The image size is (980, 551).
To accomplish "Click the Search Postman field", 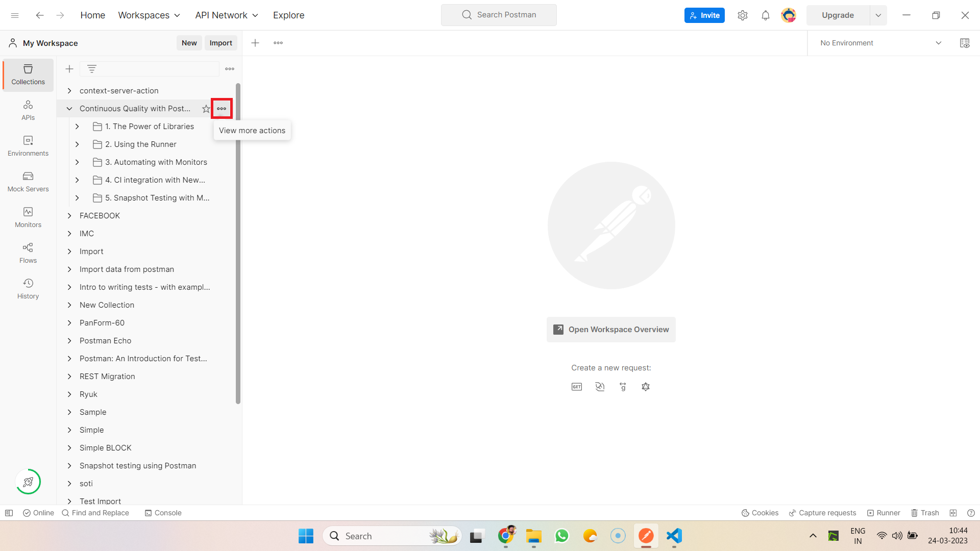I will click(499, 15).
